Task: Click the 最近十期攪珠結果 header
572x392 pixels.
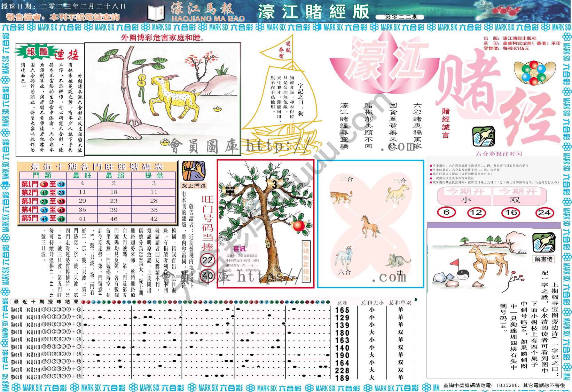Action: coord(46,302)
